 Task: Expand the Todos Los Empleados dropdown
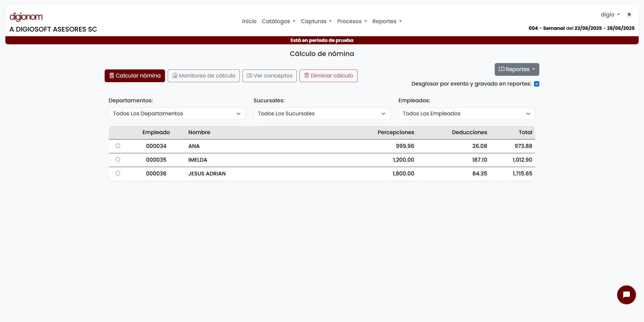click(x=467, y=114)
